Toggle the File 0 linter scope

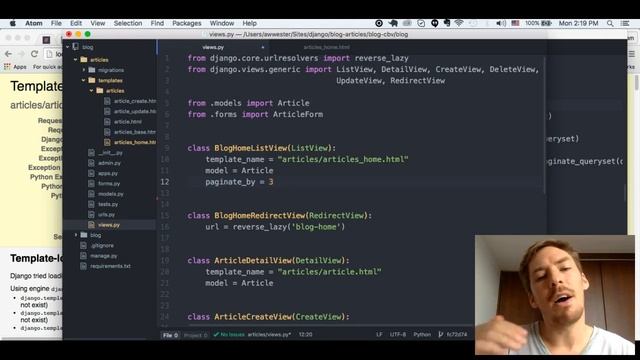(x=171, y=335)
